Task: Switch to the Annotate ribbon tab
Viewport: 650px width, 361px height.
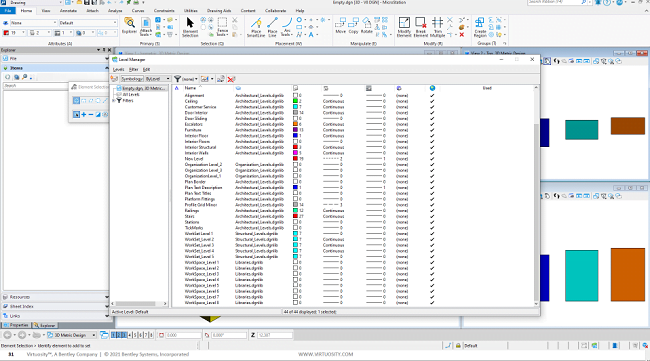Action: (x=68, y=10)
